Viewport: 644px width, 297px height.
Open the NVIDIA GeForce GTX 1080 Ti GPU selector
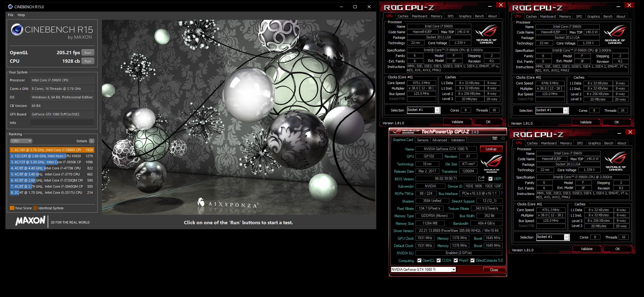(423, 270)
